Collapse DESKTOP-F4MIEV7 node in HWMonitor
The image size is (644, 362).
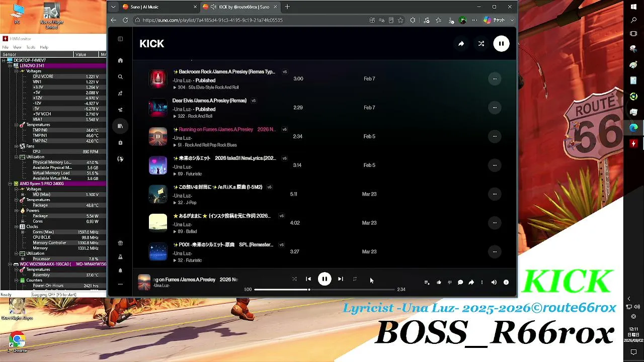click(x=4, y=60)
